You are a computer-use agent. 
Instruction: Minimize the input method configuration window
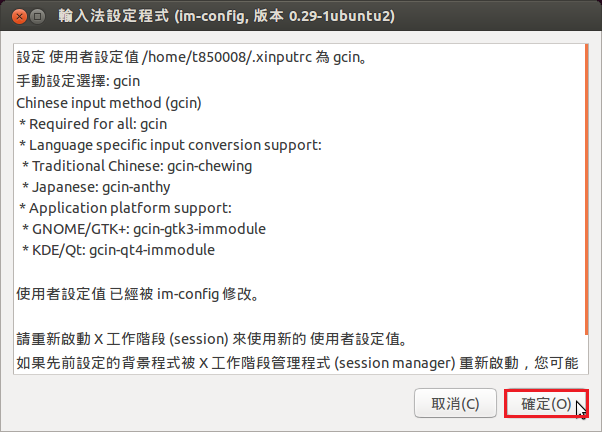(36, 16)
